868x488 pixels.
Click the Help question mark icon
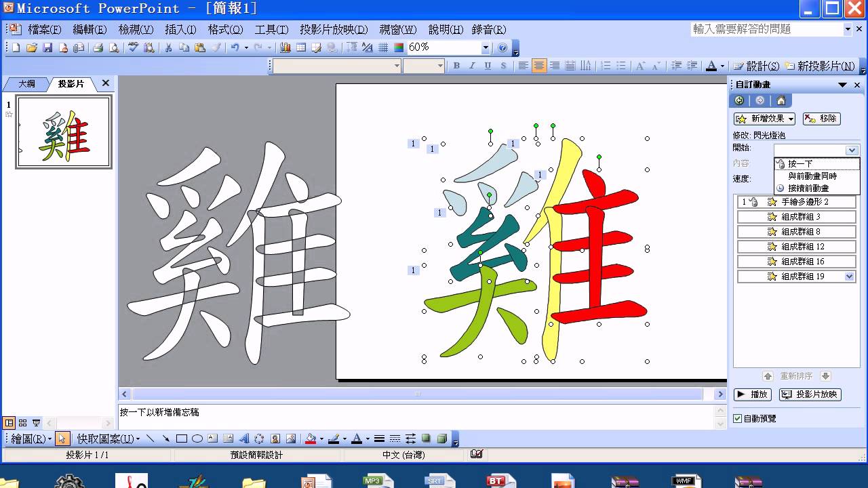tap(502, 47)
